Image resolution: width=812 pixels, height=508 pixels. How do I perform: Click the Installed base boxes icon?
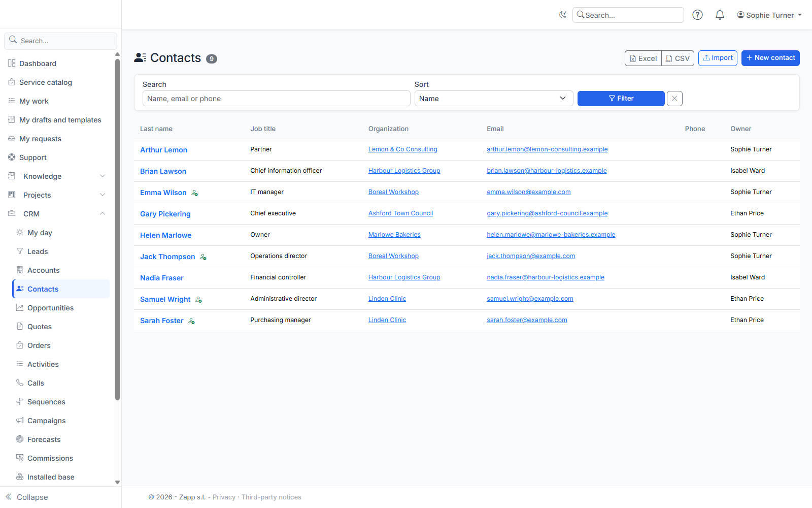[20, 477]
